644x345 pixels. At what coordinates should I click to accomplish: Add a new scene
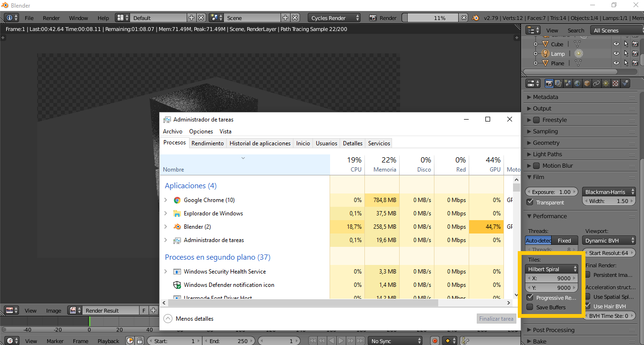pyautogui.click(x=285, y=18)
